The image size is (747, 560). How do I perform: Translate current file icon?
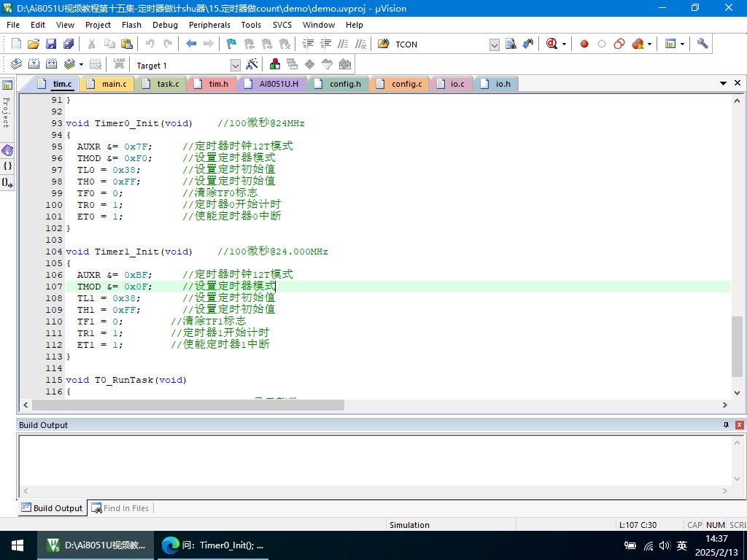click(x=16, y=64)
